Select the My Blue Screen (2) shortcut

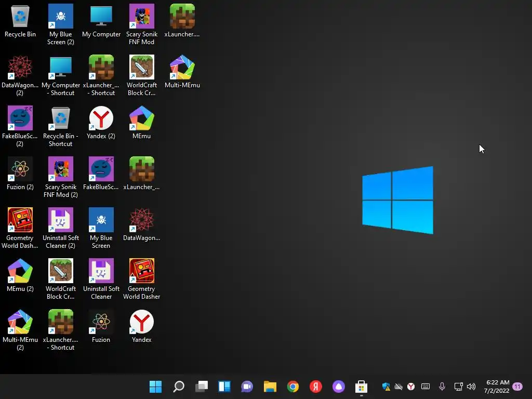pyautogui.click(x=61, y=24)
